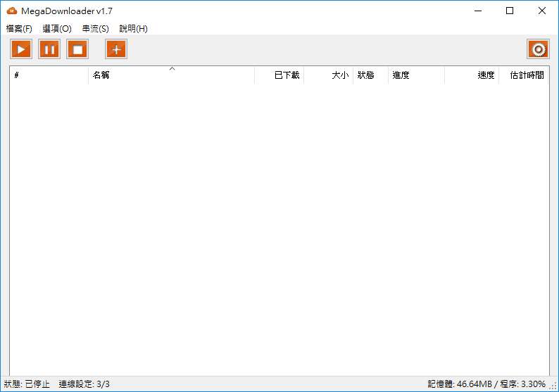Open the 串流(S) menu
The height and width of the screenshot is (392, 559).
coord(95,29)
